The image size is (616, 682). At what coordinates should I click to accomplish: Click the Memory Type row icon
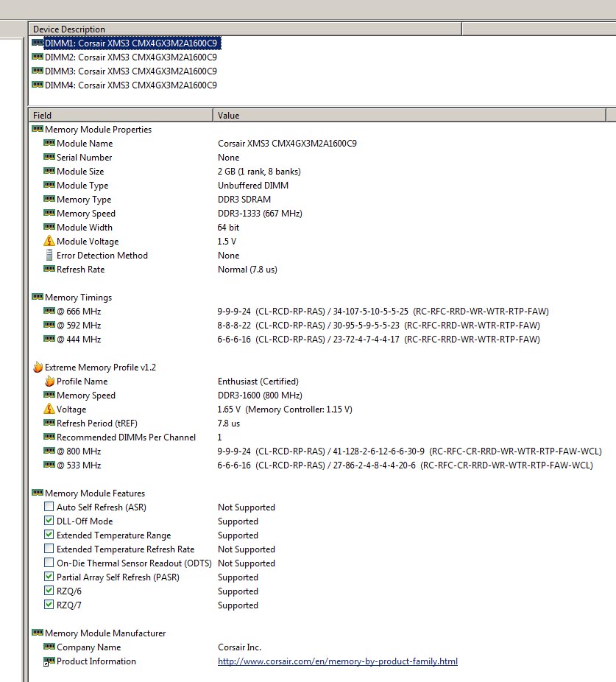click(49, 199)
